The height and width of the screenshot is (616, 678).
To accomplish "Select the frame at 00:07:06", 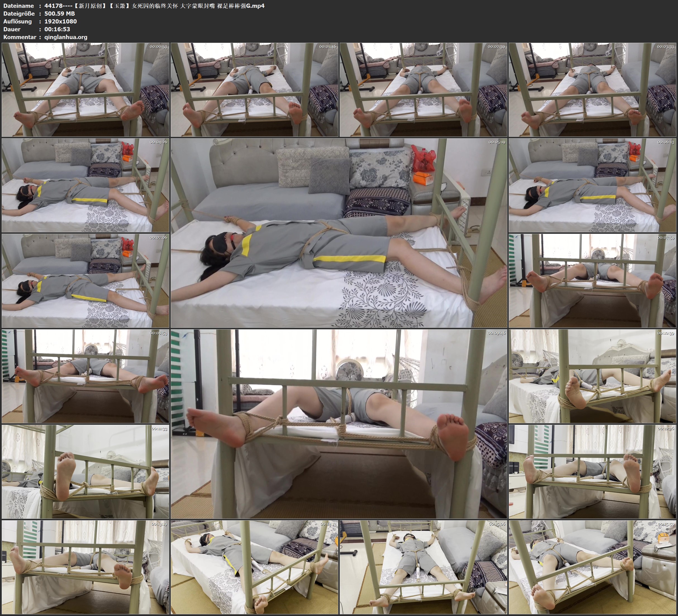I will click(x=85, y=281).
